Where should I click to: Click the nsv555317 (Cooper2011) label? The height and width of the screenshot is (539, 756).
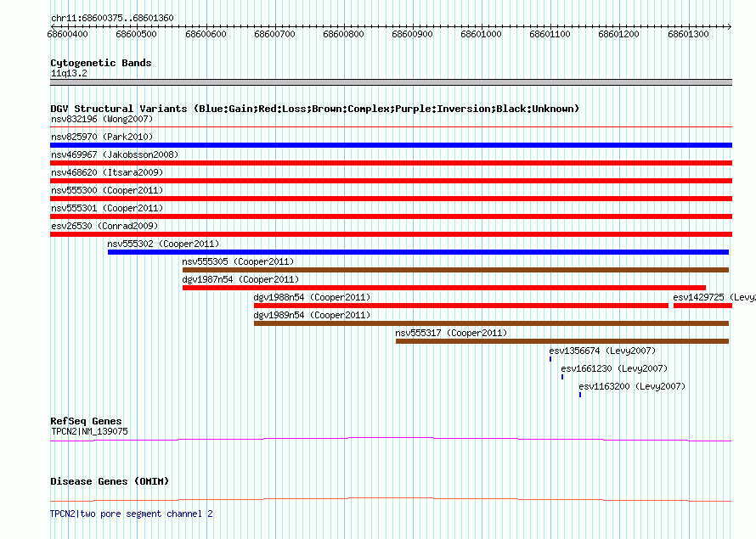pyautogui.click(x=451, y=333)
